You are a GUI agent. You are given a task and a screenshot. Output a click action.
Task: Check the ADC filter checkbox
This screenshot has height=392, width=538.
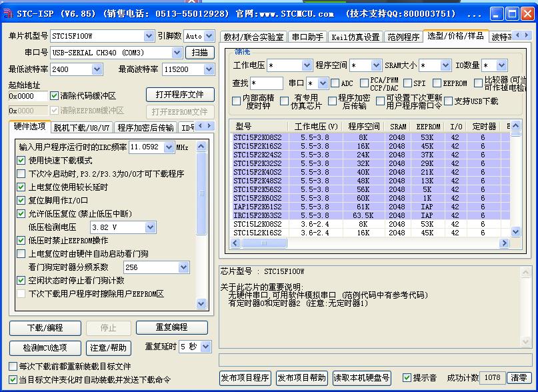pyautogui.click(x=335, y=83)
